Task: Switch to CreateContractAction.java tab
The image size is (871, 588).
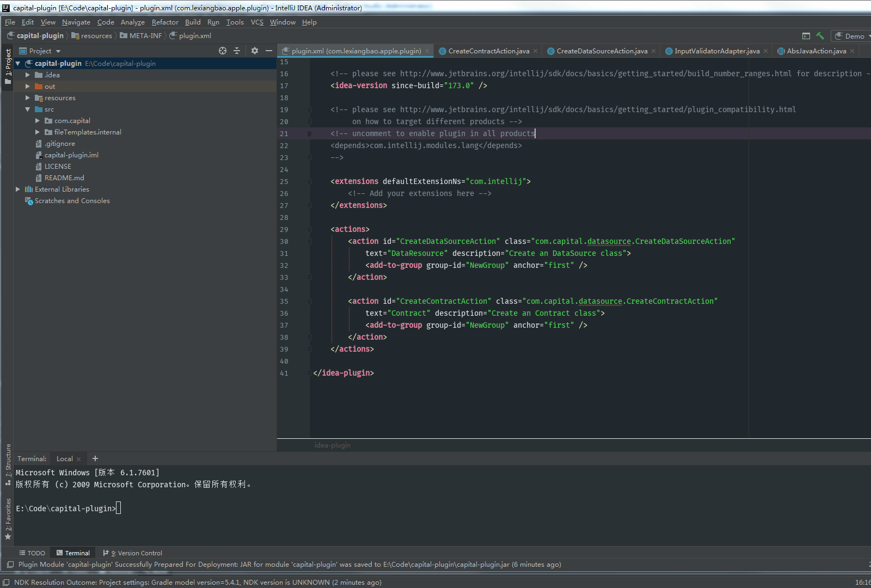Action: pos(488,51)
